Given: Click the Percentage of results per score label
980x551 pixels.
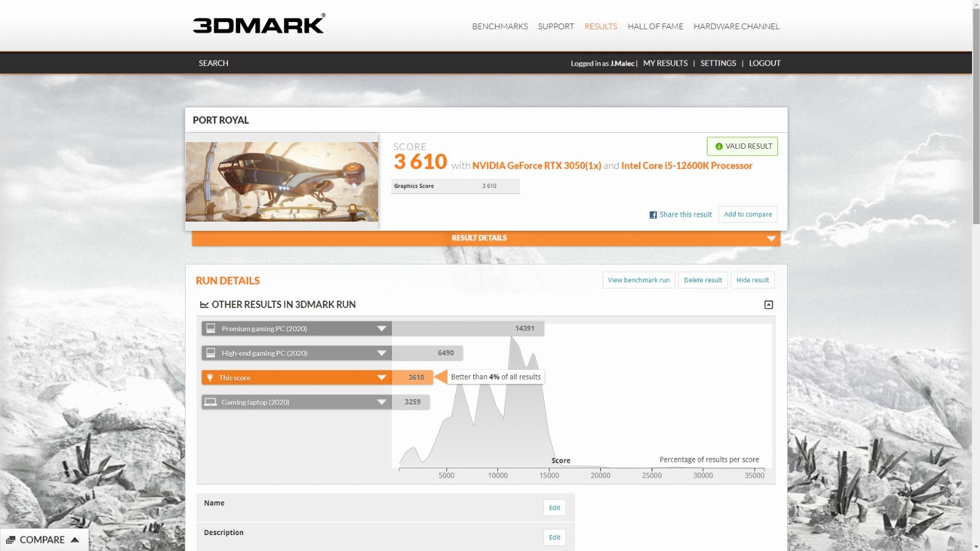Looking at the screenshot, I should [x=709, y=460].
